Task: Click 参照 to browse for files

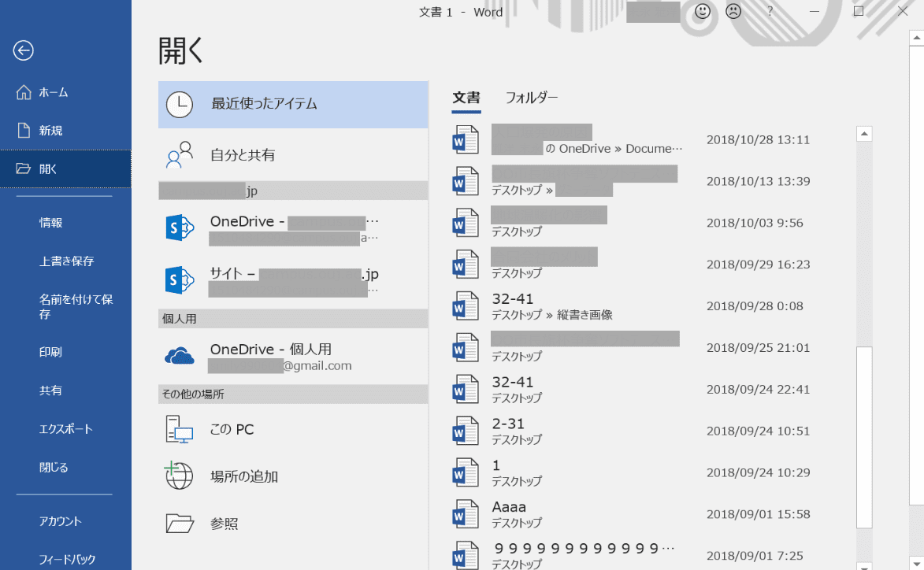Action: click(x=293, y=524)
